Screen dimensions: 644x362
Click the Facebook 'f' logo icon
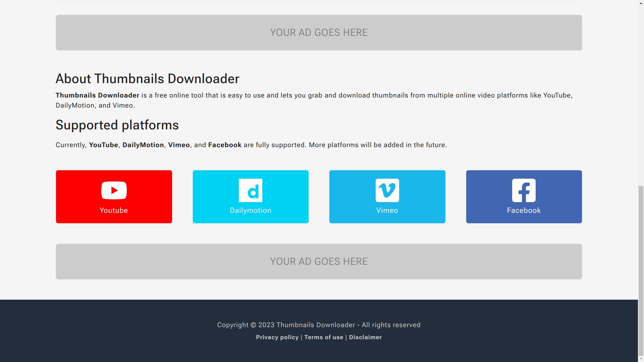coord(524,190)
